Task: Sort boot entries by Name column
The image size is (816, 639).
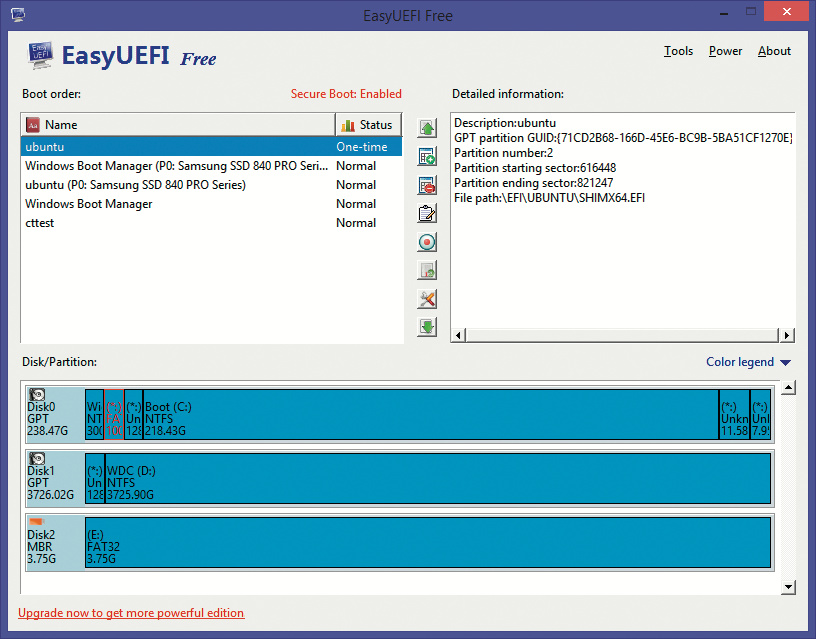Action: click(178, 125)
